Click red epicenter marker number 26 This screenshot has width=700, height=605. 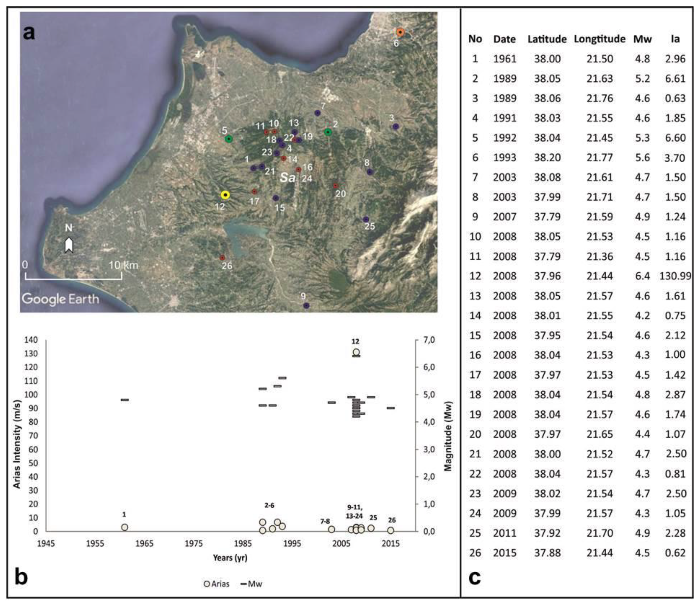point(222,257)
